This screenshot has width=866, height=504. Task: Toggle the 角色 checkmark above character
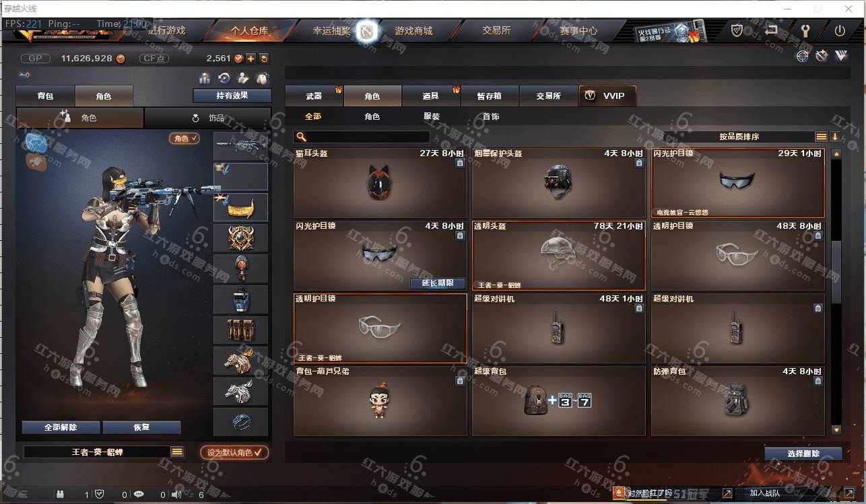click(x=185, y=138)
